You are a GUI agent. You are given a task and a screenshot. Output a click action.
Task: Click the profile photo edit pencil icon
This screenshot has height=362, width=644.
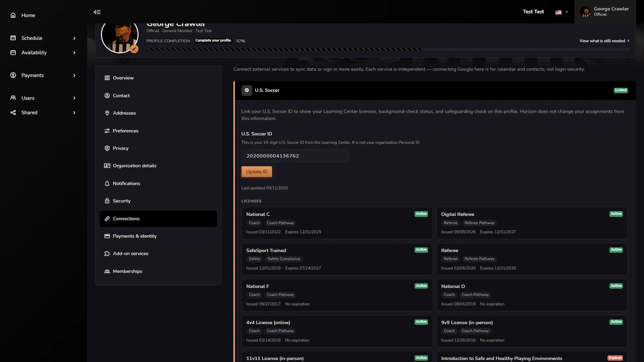tap(134, 49)
